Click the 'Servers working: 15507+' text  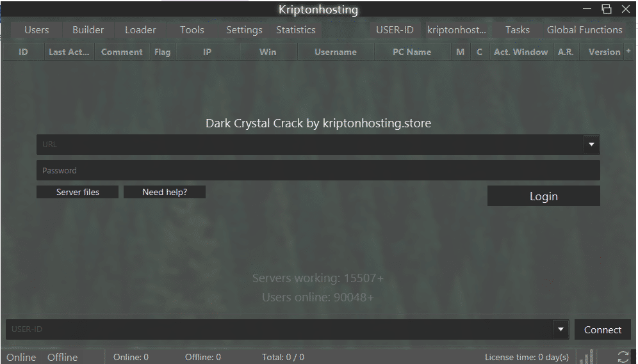pyautogui.click(x=318, y=278)
